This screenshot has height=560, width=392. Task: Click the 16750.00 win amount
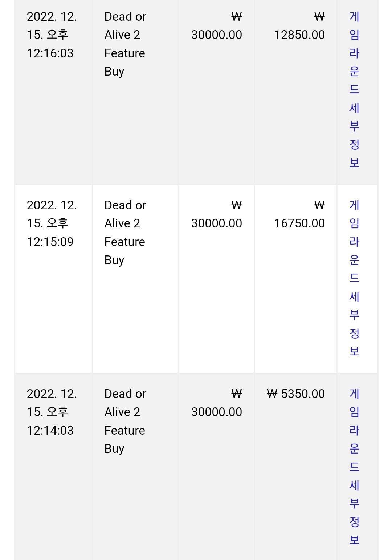299,223
